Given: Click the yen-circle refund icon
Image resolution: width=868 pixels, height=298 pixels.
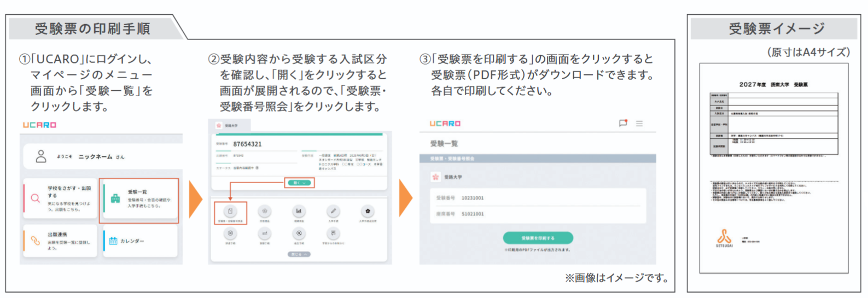Looking at the screenshot, I should (x=299, y=233).
